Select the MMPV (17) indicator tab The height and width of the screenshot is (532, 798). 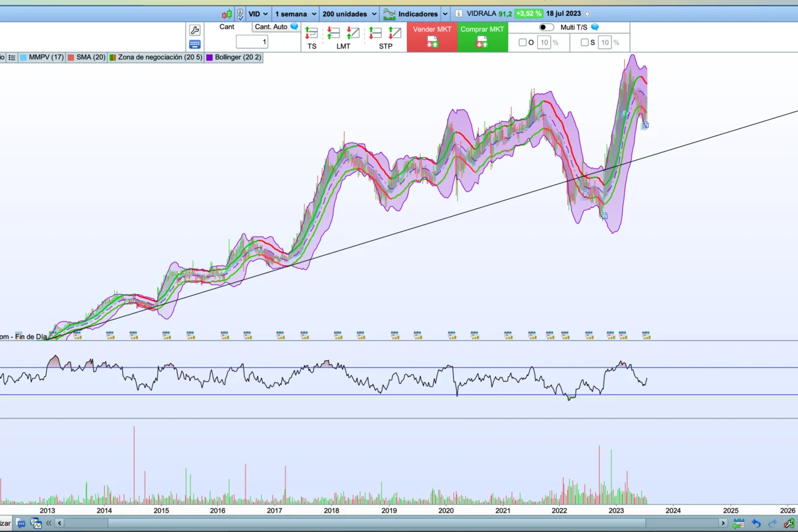(42, 57)
